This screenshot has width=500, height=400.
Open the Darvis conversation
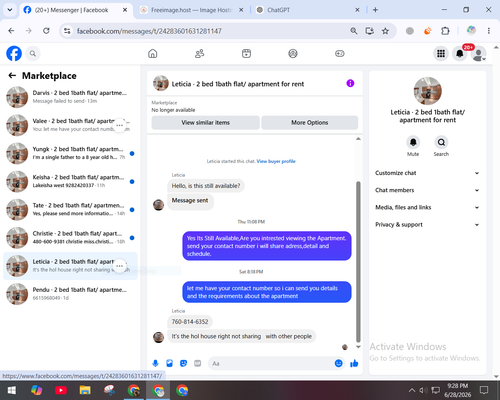click(70, 97)
